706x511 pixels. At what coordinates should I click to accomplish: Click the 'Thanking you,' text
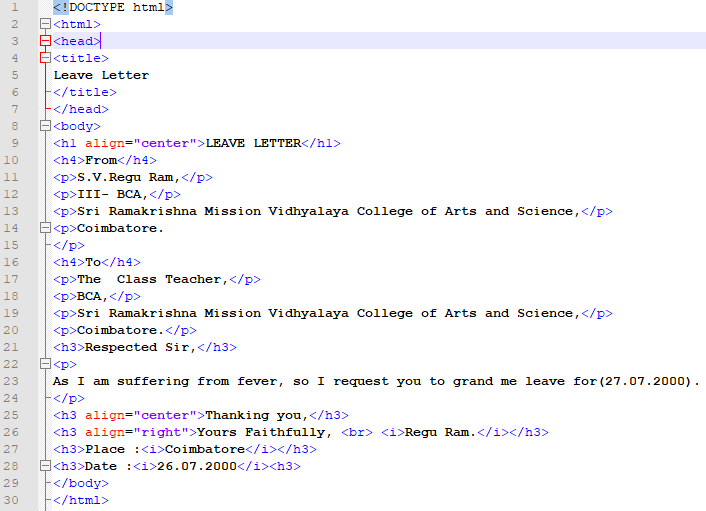257,415
